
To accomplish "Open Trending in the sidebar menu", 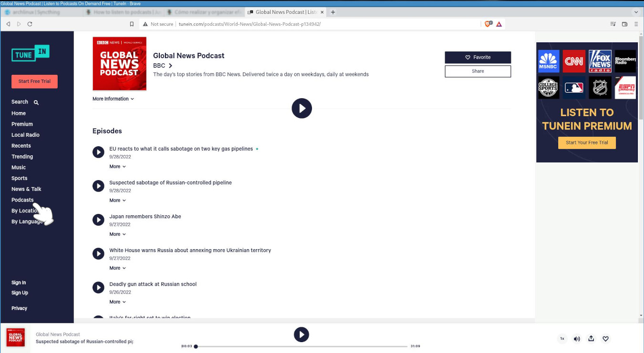I will 22,157.
